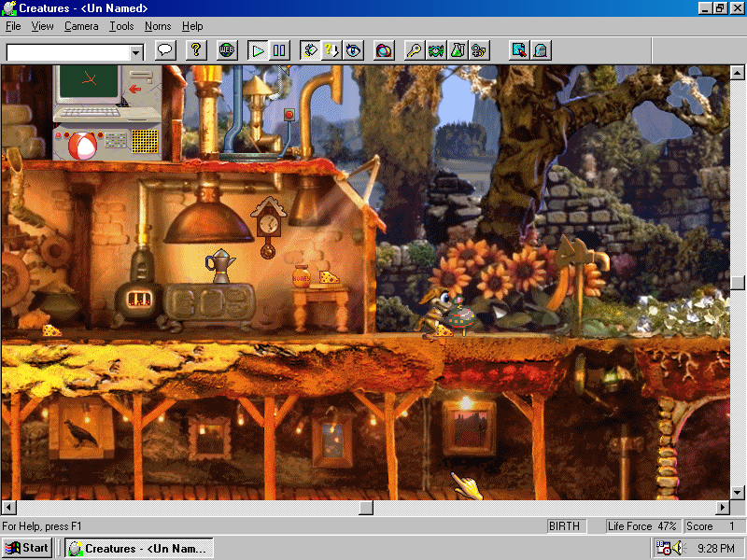Open the Norns menu
This screenshot has height=560, width=747.
(158, 26)
